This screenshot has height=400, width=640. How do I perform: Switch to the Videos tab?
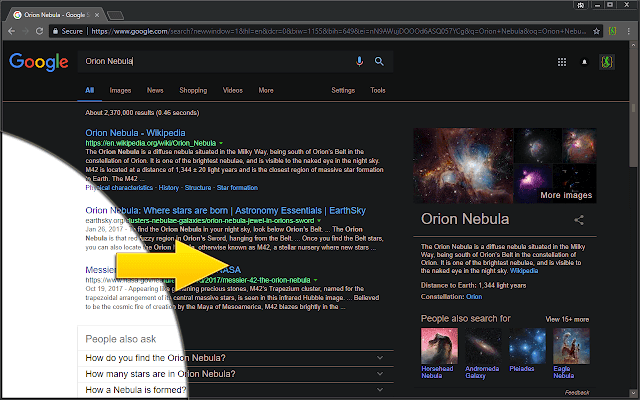(233, 90)
